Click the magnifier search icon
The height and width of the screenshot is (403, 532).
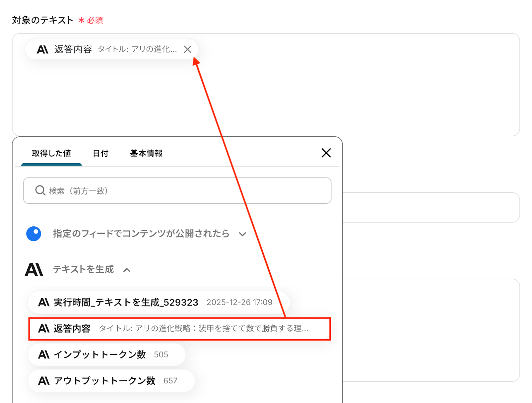tap(40, 191)
